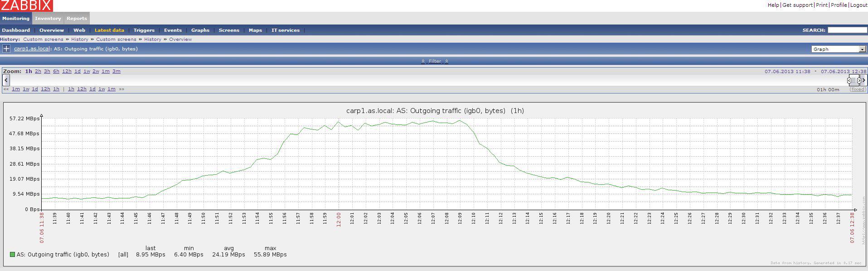Image resolution: width=868 pixels, height=271 pixels.
Task: Click the right resize handle of the time slider
Action: [859, 80]
